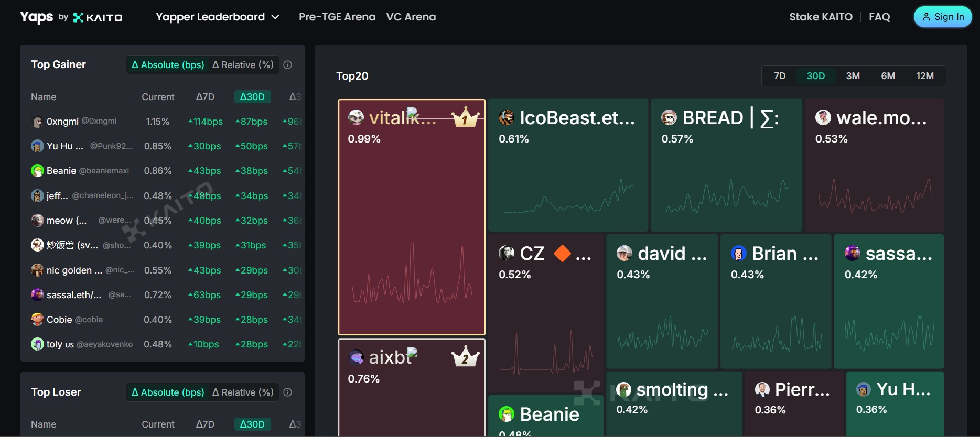
Task: Click meow avatar in gainer list
Action: click(x=37, y=221)
